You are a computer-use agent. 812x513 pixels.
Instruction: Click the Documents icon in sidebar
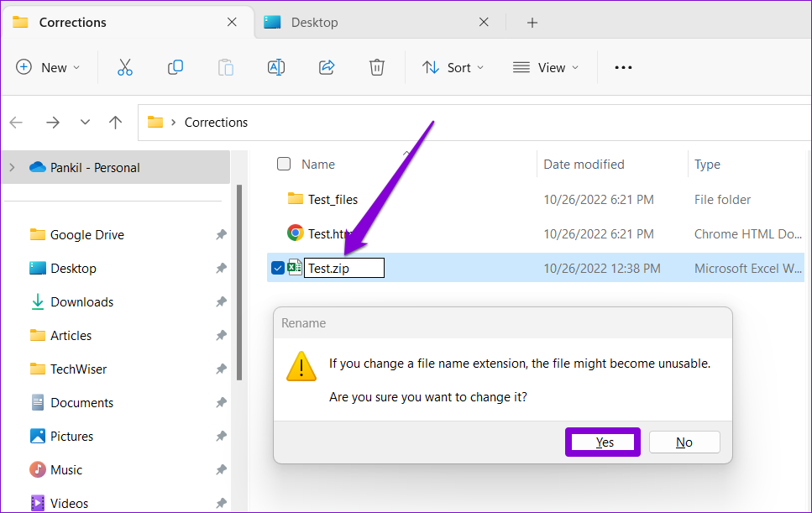(37, 402)
